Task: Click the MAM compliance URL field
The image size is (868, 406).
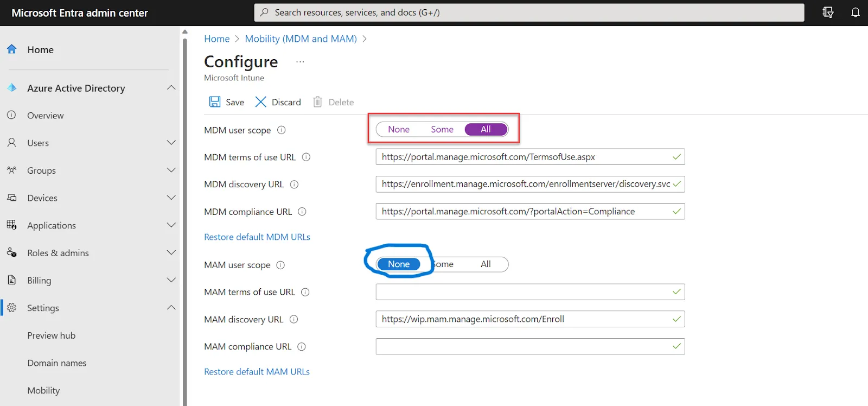Action: [530, 346]
